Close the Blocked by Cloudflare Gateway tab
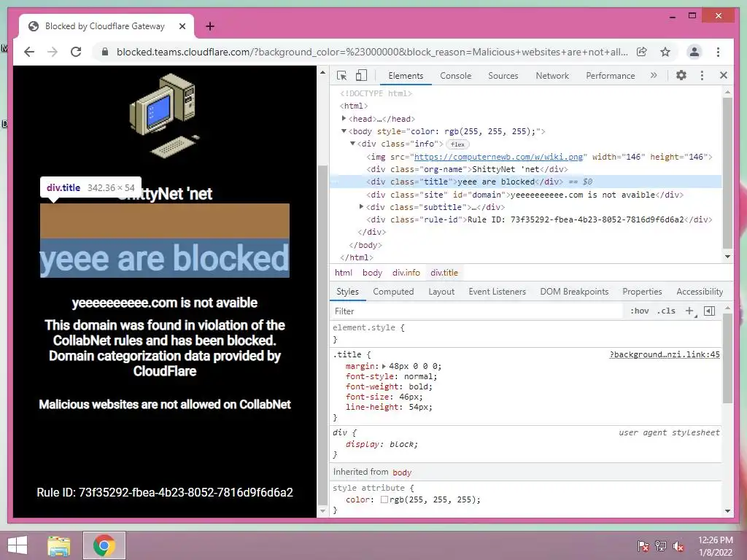The height and width of the screenshot is (560, 747). [x=182, y=26]
